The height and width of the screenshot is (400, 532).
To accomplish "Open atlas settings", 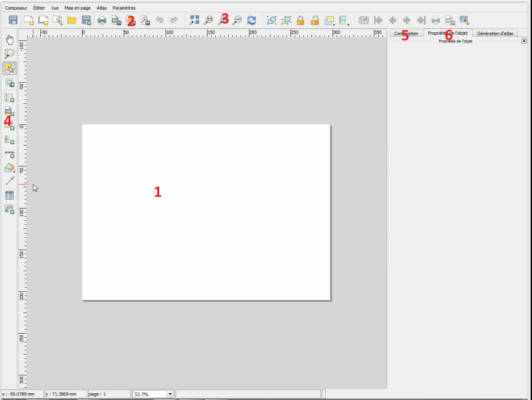I will (464, 21).
